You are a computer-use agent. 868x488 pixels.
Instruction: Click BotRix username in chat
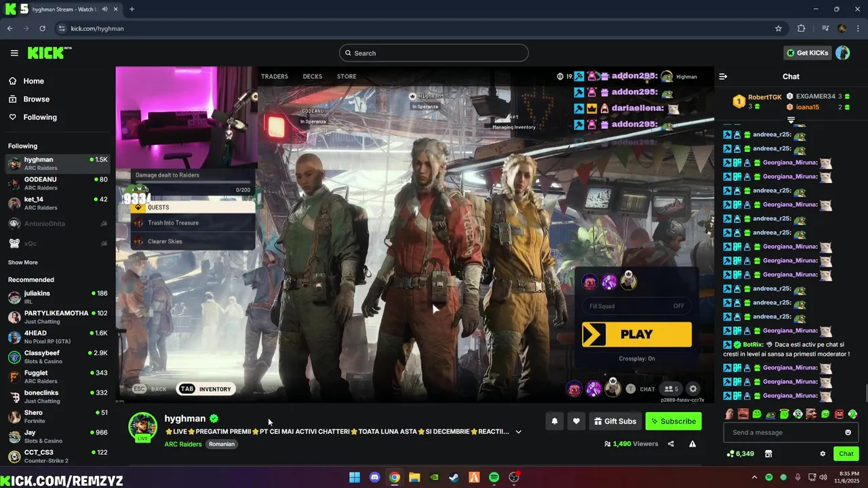(x=753, y=344)
